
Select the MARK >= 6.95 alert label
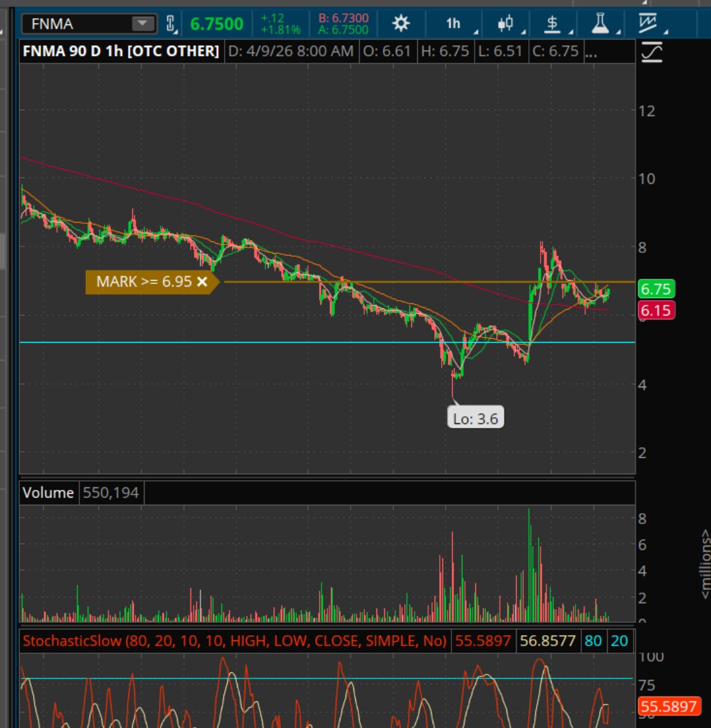pos(143,281)
